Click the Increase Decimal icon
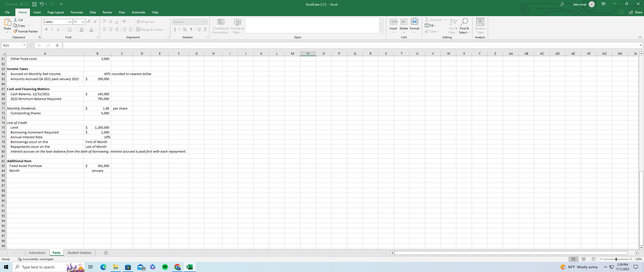 coord(198,29)
